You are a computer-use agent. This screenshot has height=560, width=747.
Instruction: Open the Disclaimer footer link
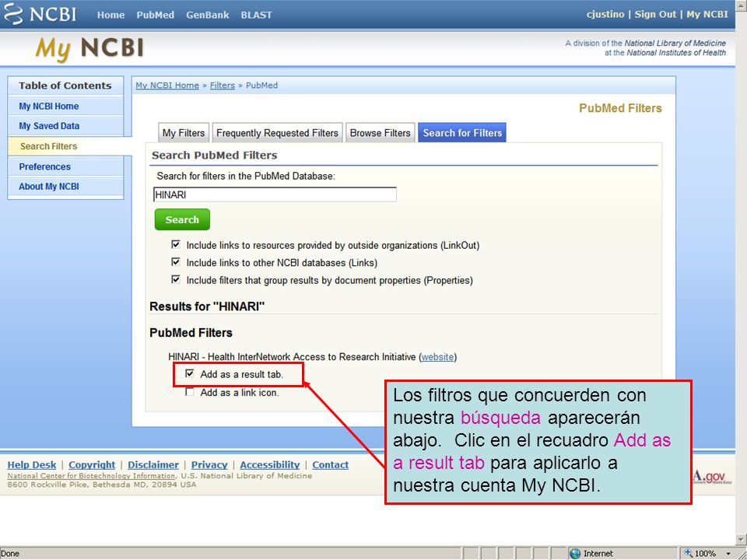153,465
